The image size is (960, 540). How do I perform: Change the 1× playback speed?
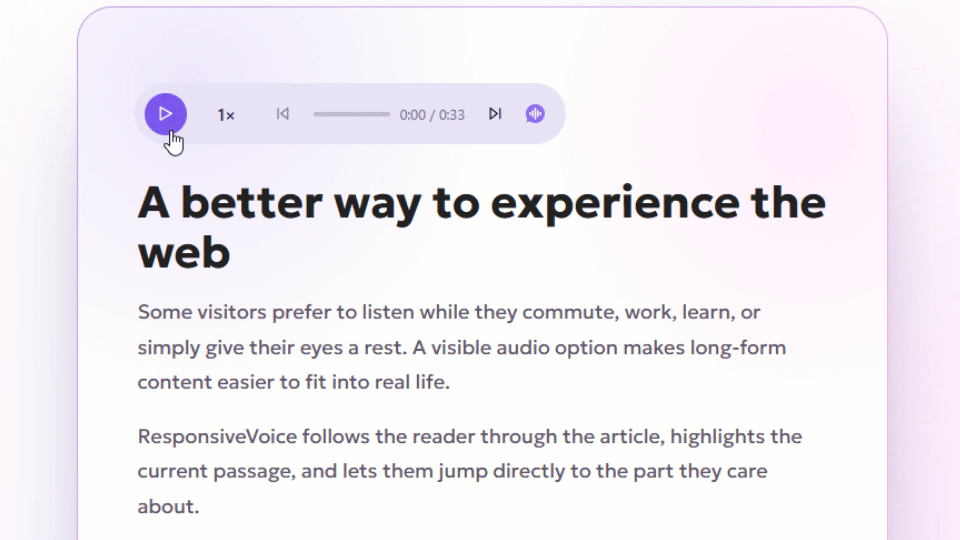(x=226, y=114)
